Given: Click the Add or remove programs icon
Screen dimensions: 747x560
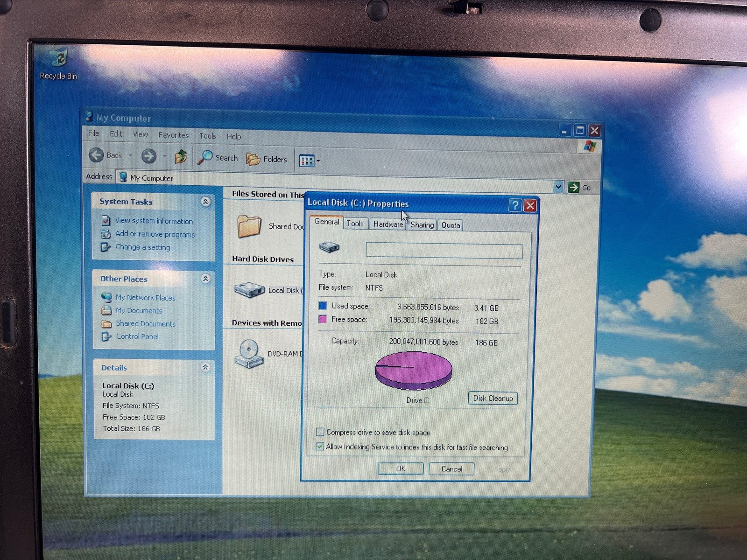Looking at the screenshot, I should coord(106,234).
